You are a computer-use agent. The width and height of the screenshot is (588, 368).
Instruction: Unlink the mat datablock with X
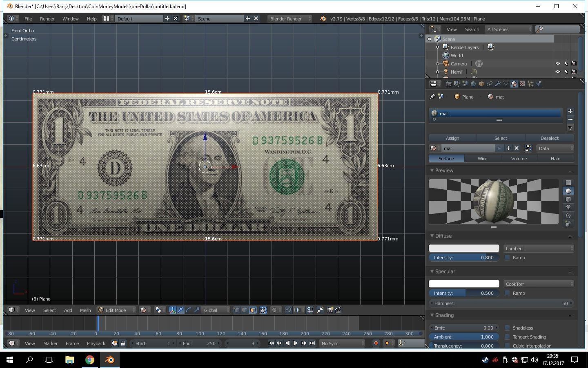coord(517,148)
